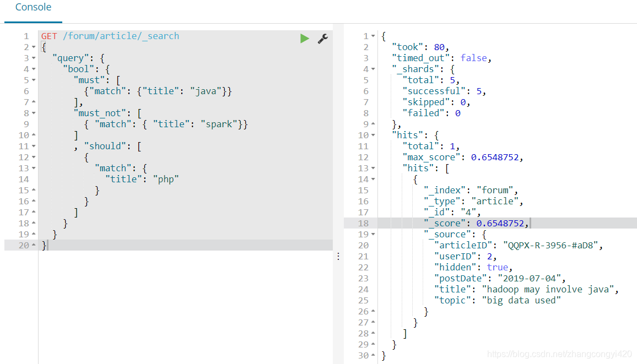The width and height of the screenshot is (637, 364).
Task: Collapse the bool block on line 4
Action: tap(35, 69)
